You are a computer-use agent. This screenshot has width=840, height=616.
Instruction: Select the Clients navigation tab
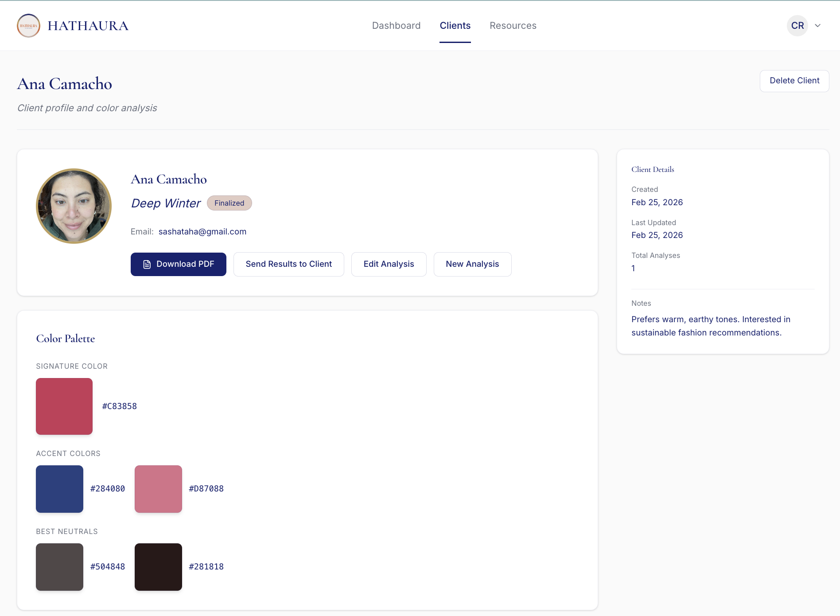[455, 26]
